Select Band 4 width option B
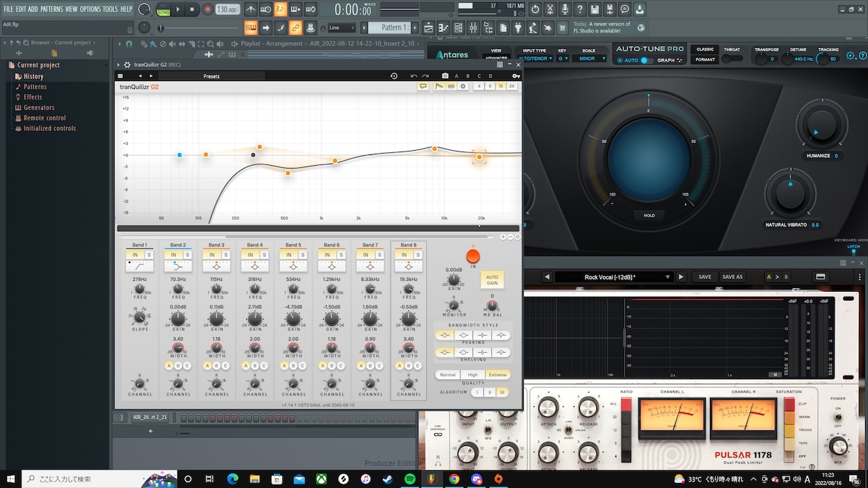Screen dimensions: 868x488 pyautogui.click(x=255, y=366)
